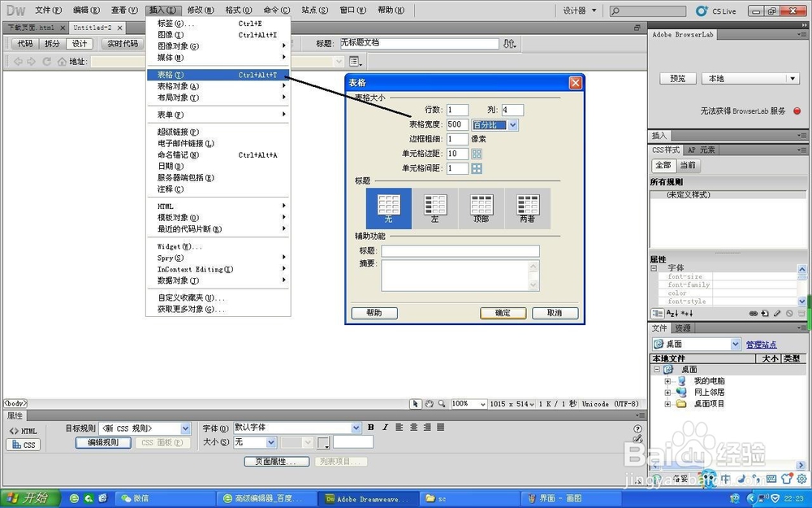Click the align left icon in properties
This screenshot has width=812, height=508.
400,428
